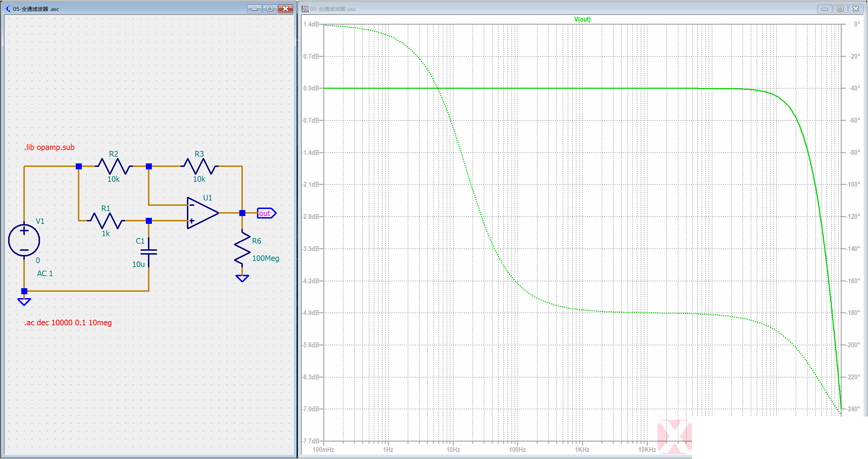This screenshot has height=459, width=868.
Task: Click the R6 value 100Meg
Action: (x=266, y=258)
